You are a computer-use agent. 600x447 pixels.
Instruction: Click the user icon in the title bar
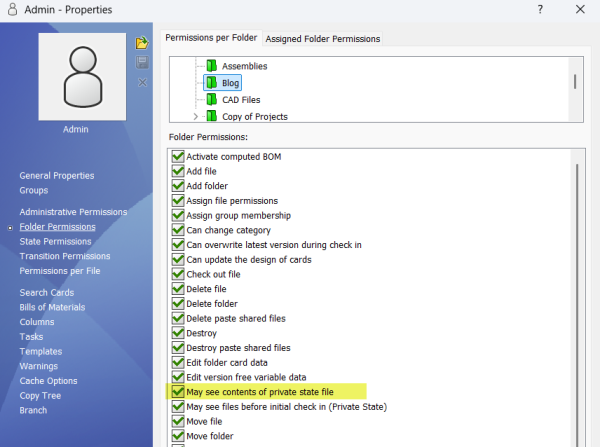pos(13,9)
